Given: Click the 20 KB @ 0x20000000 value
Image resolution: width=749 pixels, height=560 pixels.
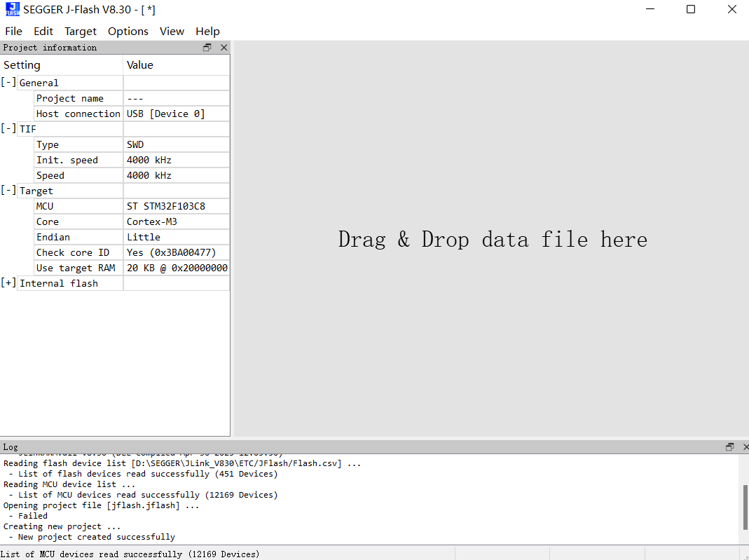Looking at the screenshot, I should coord(177,268).
